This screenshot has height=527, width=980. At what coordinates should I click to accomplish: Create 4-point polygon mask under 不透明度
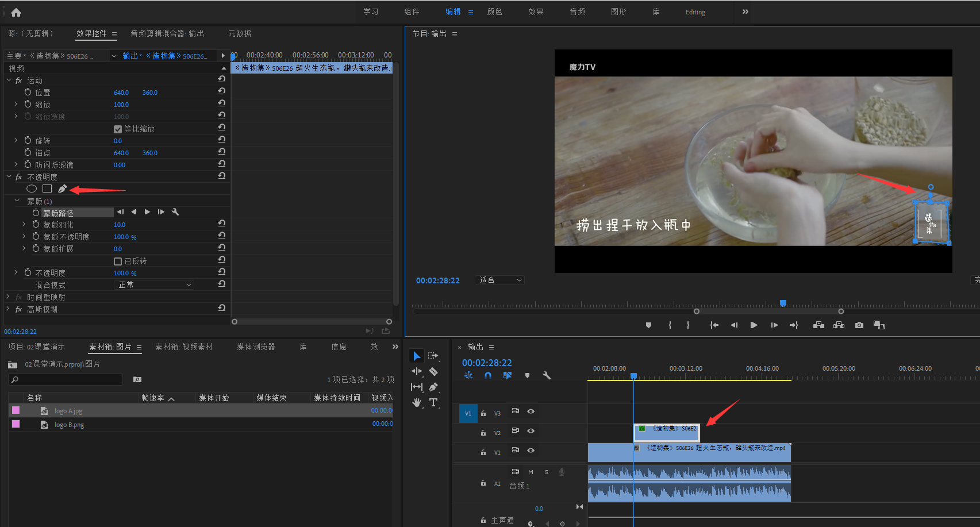[x=47, y=189]
